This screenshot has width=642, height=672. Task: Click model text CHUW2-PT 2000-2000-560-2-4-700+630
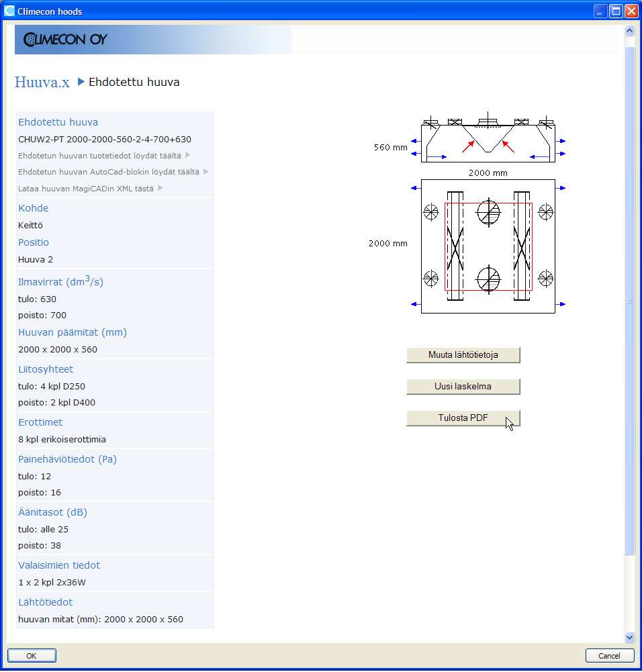[105, 139]
